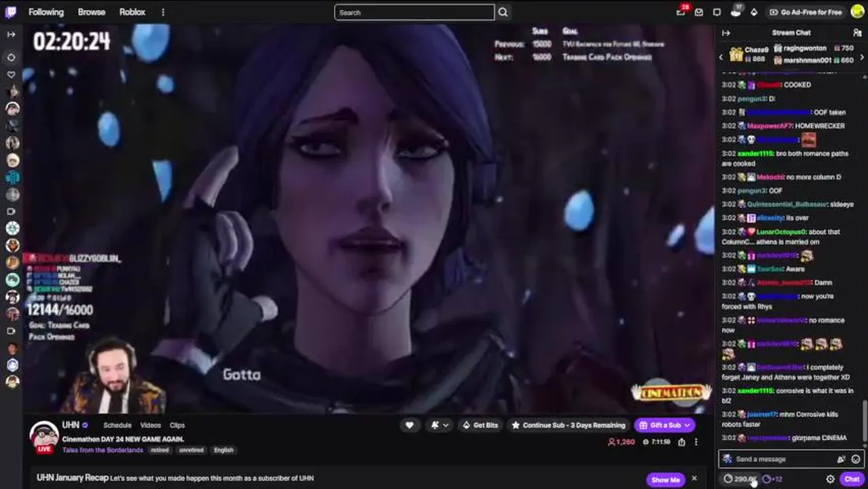Image resolution: width=868 pixels, height=489 pixels.
Task: Click the Go Ad-Free for Free button
Action: 805,12
